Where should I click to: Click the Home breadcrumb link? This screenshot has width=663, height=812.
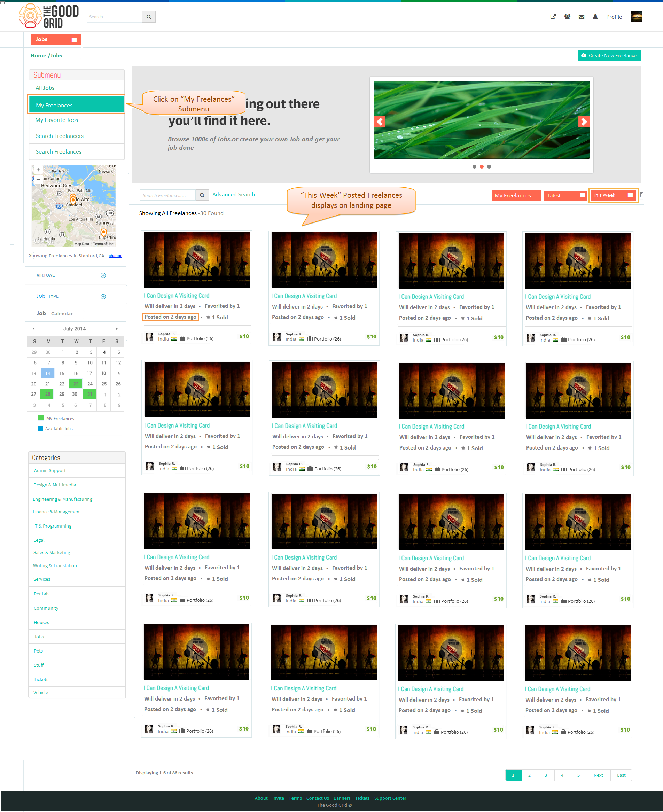coord(38,55)
